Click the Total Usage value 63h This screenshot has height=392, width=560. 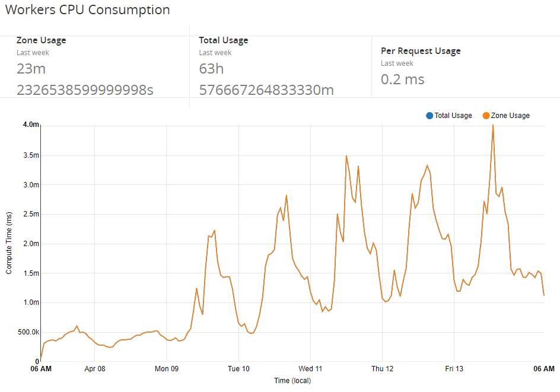click(211, 69)
